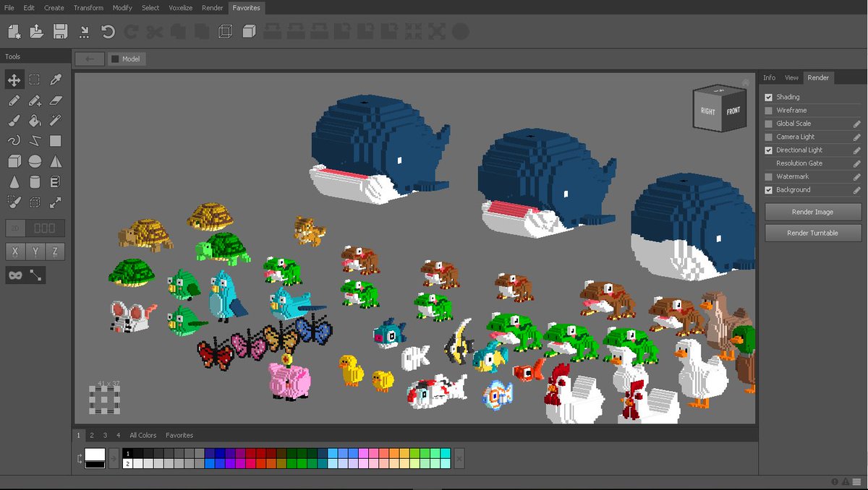Open the All Colors palette tab
868x490 pixels.
coord(143,435)
